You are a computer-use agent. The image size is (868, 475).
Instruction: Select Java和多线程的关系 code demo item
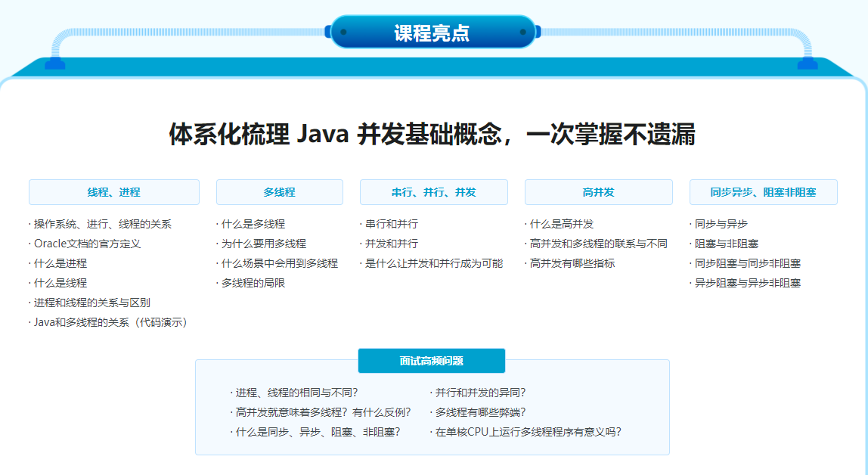pos(110,322)
